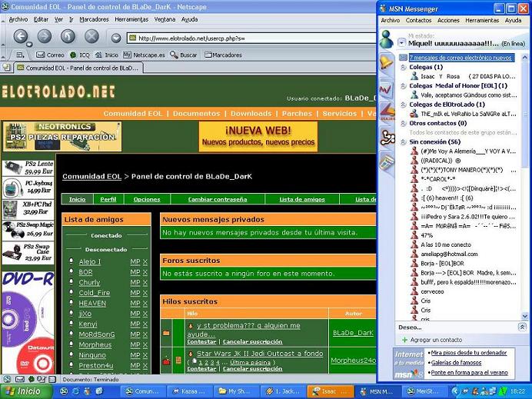Screen dimensions: 532x399
Task: Open the Marcadores menu in Netscape menu bar
Action: 94,19
